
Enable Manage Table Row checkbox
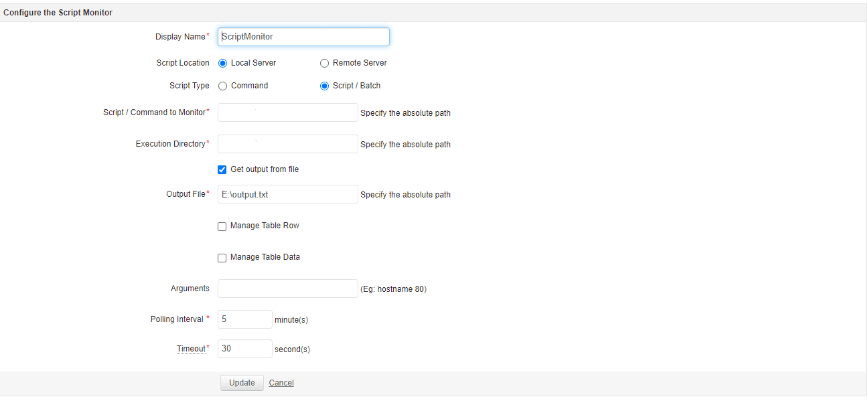click(222, 227)
